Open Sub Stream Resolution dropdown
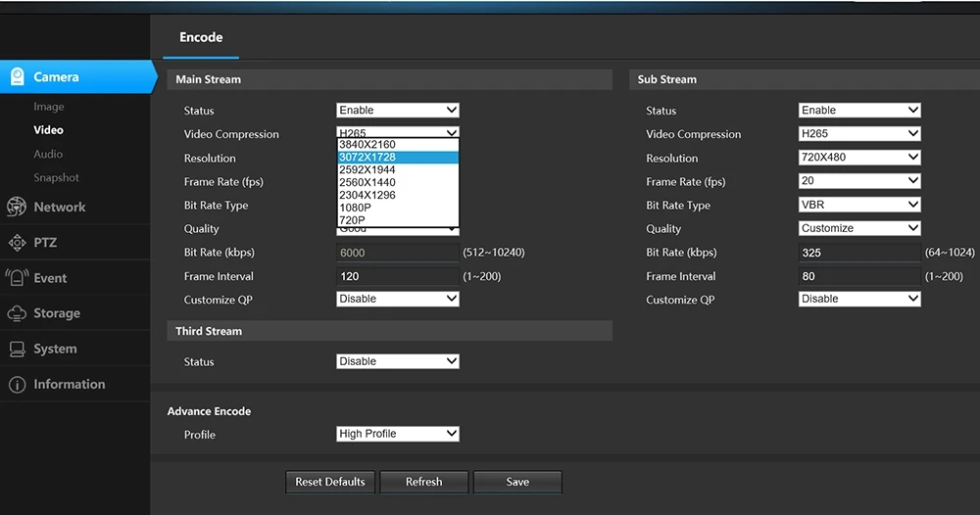The image size is (980, 515). coord(859,158)
